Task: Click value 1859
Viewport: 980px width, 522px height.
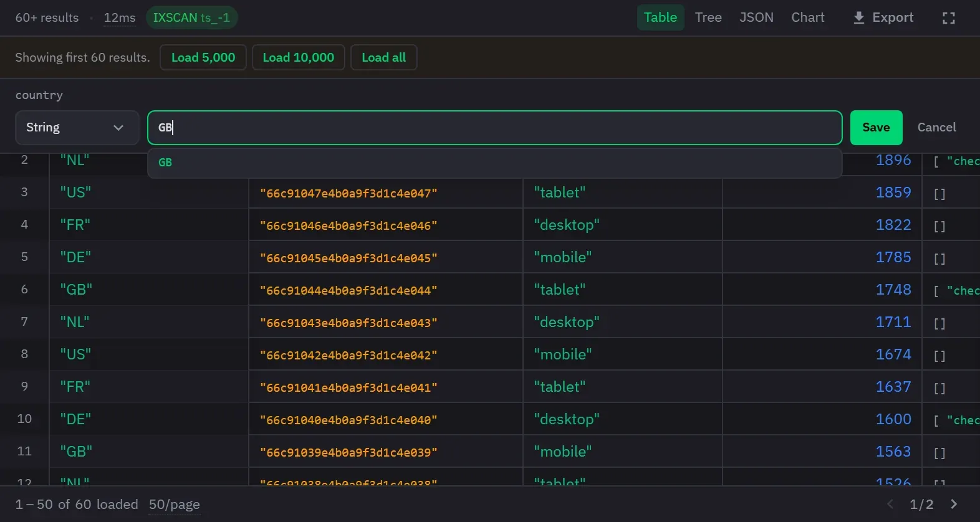Action: pos(893,192)
